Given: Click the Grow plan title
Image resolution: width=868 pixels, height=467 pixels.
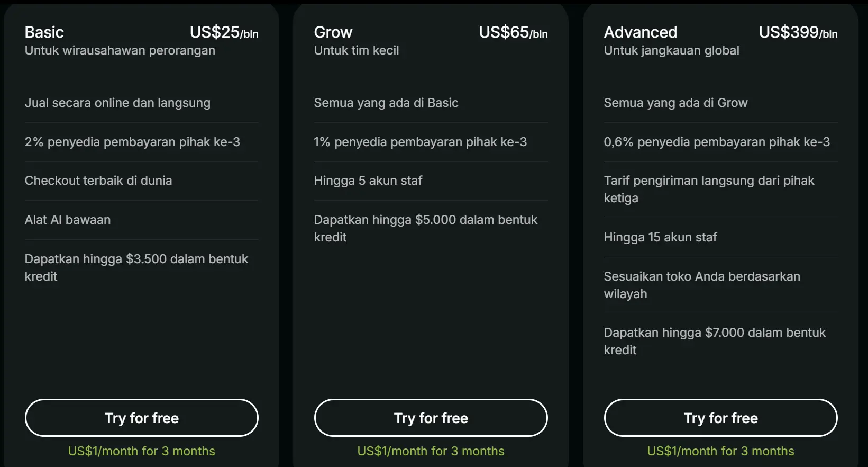Looking at the screenshot, I should 333,32.
